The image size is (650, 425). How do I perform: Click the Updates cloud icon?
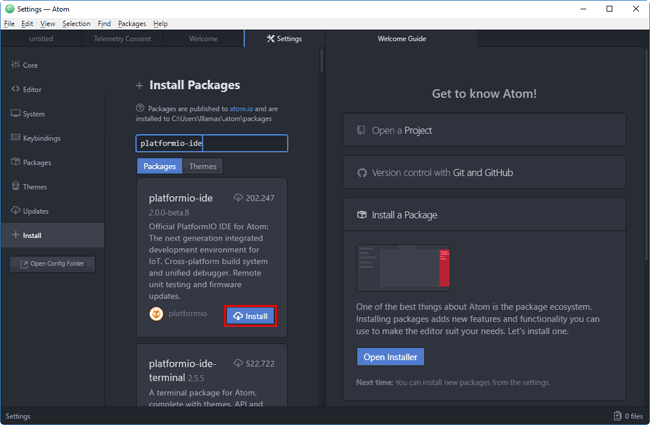point(15,210)
